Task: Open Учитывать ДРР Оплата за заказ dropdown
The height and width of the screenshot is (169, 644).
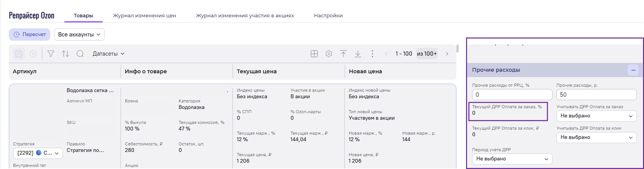Action: coord(596,116)
